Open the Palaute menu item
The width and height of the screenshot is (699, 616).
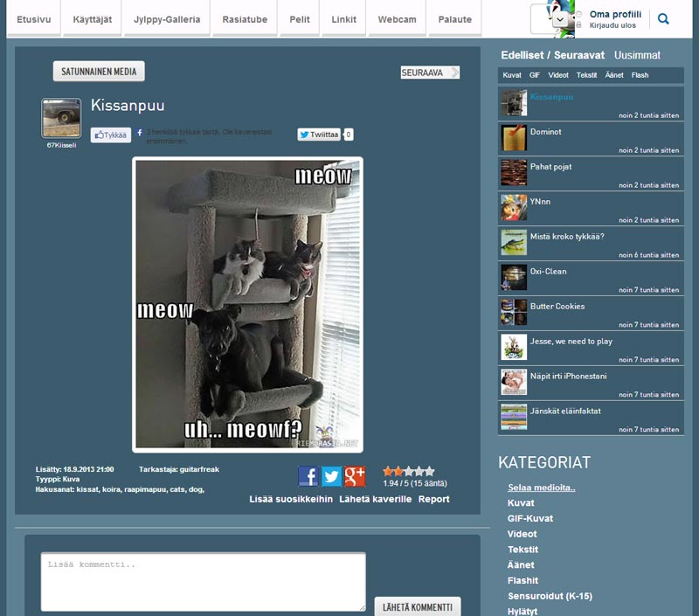pyautogui.click(x=454, y=19)
